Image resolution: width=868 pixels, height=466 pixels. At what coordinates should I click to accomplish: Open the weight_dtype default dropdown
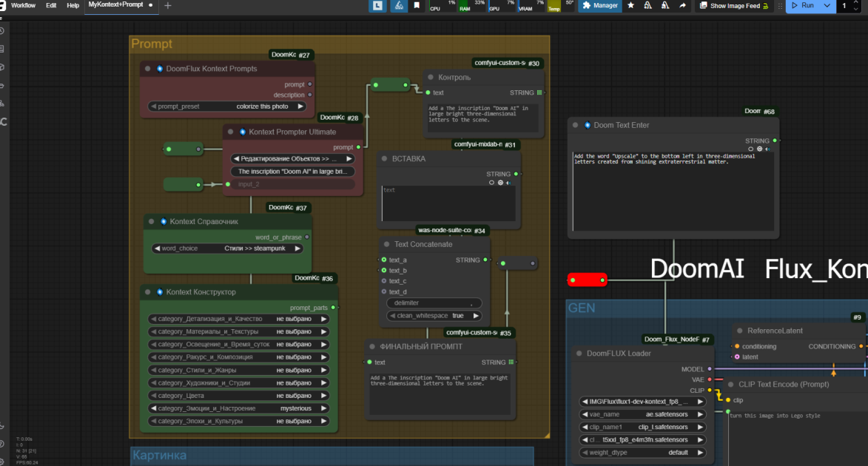click(x=642, y=453)
